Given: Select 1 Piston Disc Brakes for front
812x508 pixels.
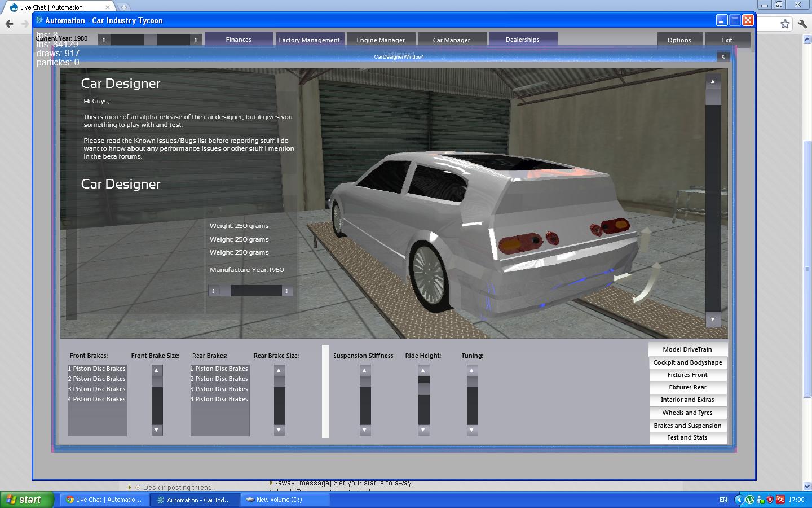Looking at the screenshot, I should pyautogui.click(x=97, y=369).
